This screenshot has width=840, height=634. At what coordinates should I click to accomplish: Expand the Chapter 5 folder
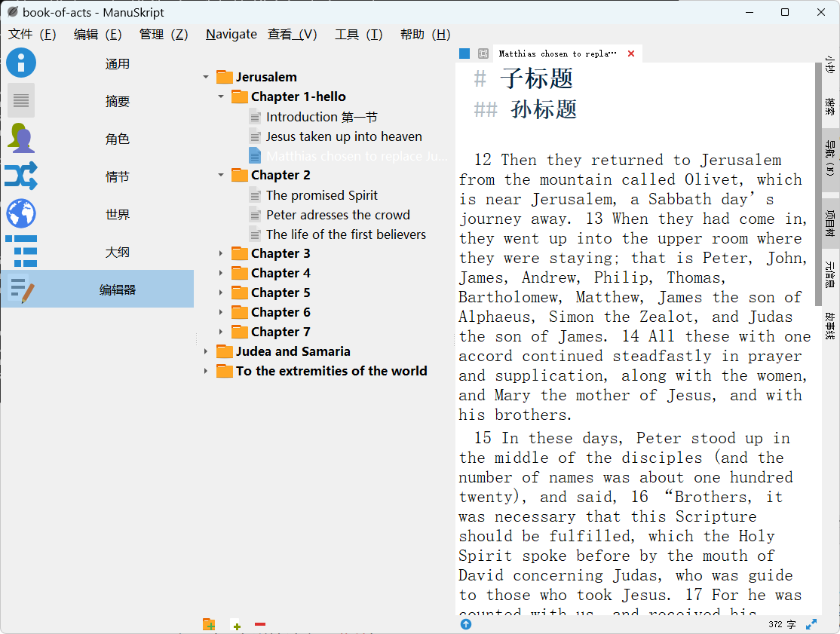[x=221, y=293]
